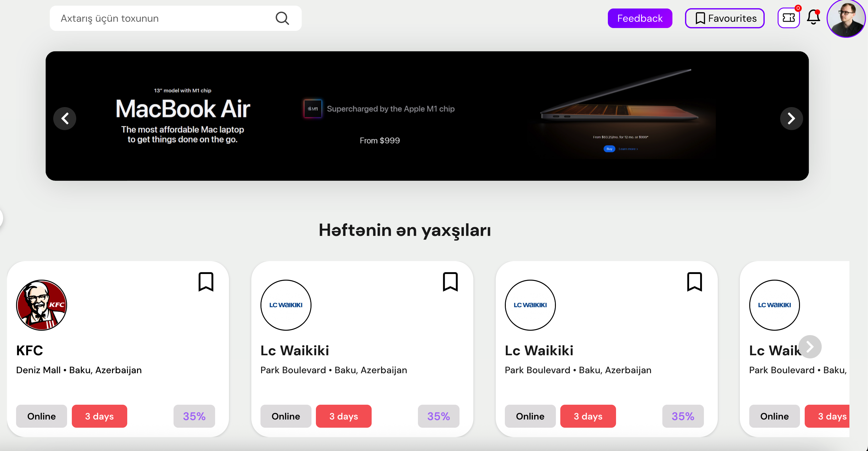Click the search input field

click(x=165, y=18)
